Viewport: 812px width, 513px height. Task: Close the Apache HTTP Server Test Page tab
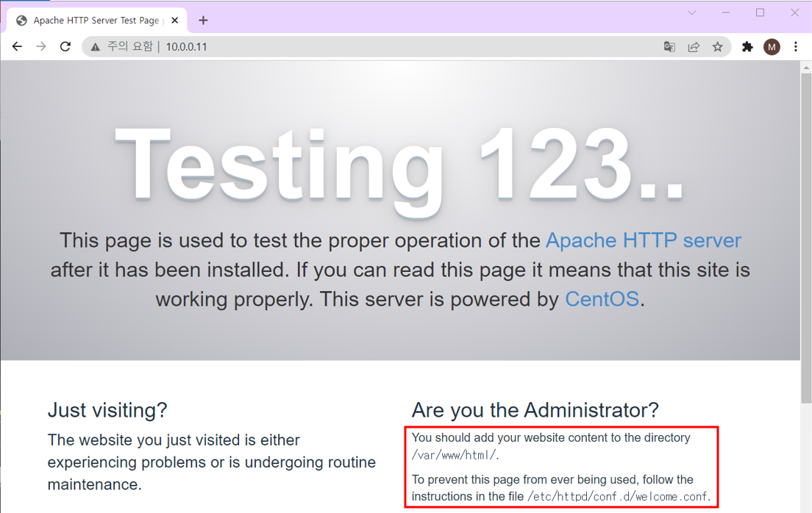(175, 20)
